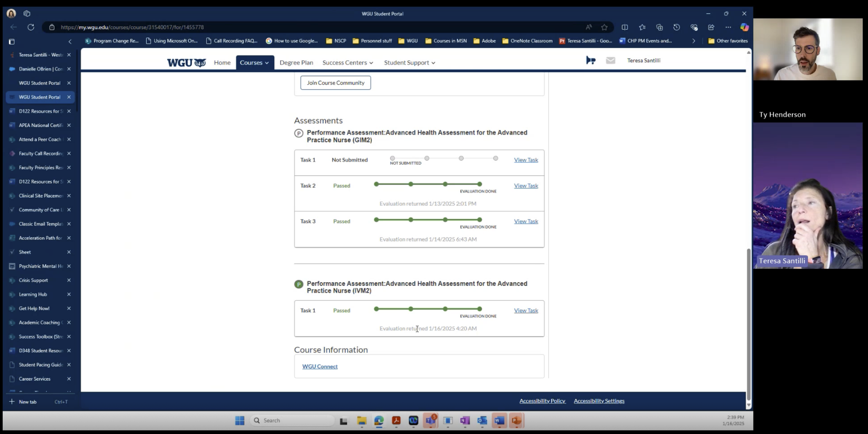868x434 pixels.
Task: Click View Task for Not Submitted Task 1
Action: (x=526, y=160)
